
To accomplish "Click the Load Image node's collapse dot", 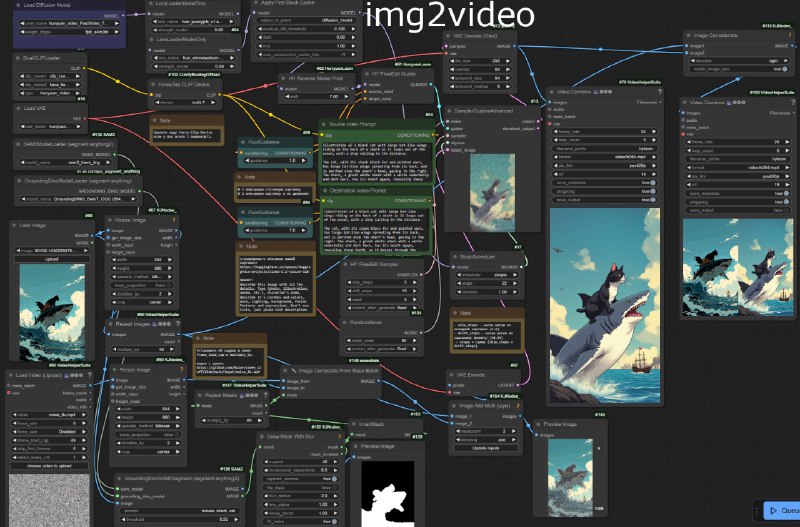I will coord(14,225).
